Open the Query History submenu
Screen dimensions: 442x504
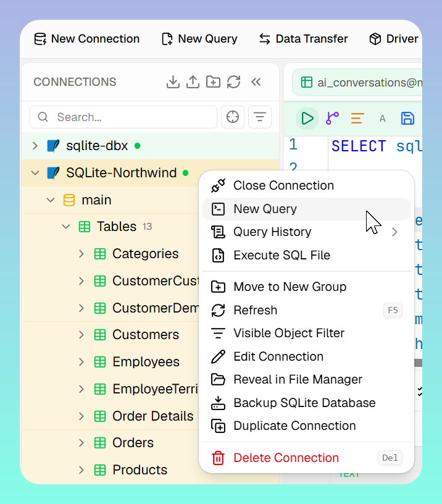pyautogui.click(x=306, y=232)
